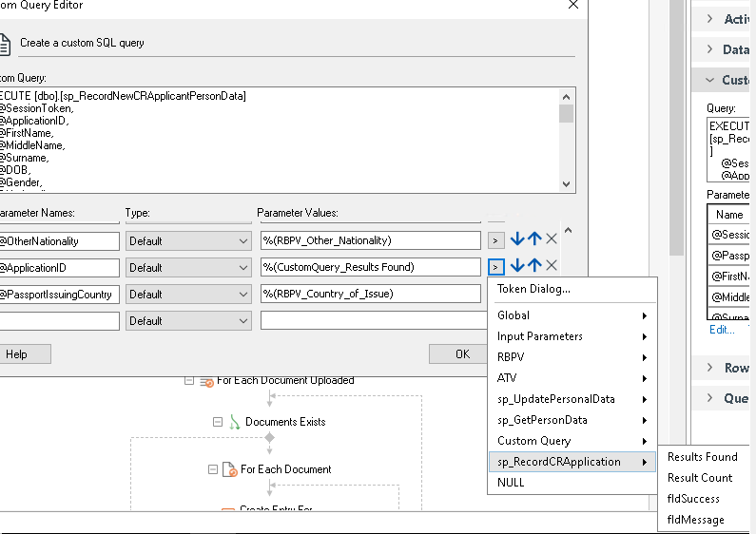This screenshot has height=534, width=756.
Task: Click the Edit... link in right panel
Action: (722, 330)
